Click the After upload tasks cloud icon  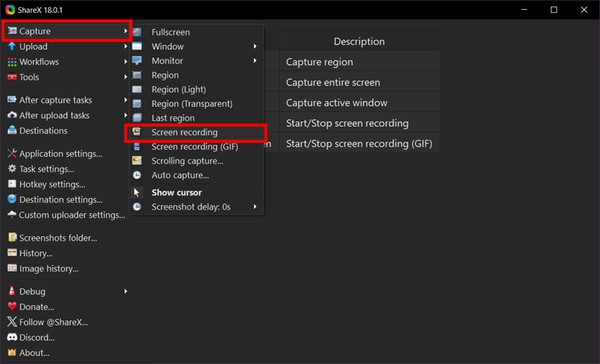[12, 115]
